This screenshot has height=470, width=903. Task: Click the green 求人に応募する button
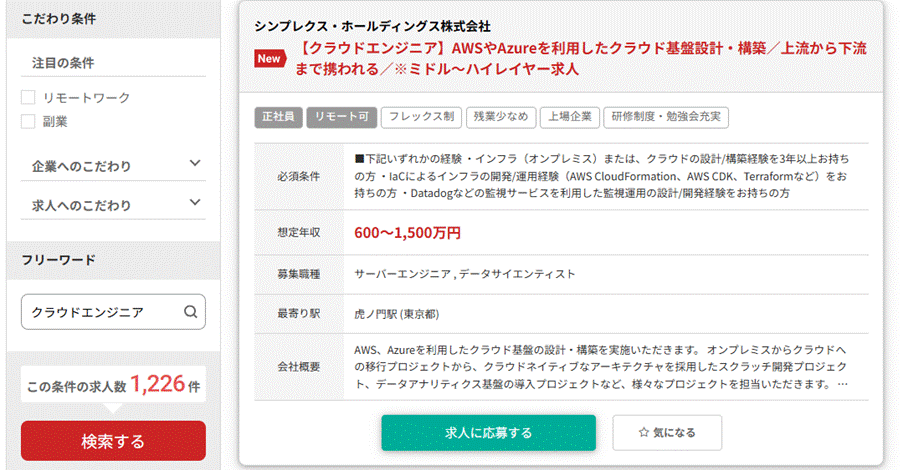point(488,432)
